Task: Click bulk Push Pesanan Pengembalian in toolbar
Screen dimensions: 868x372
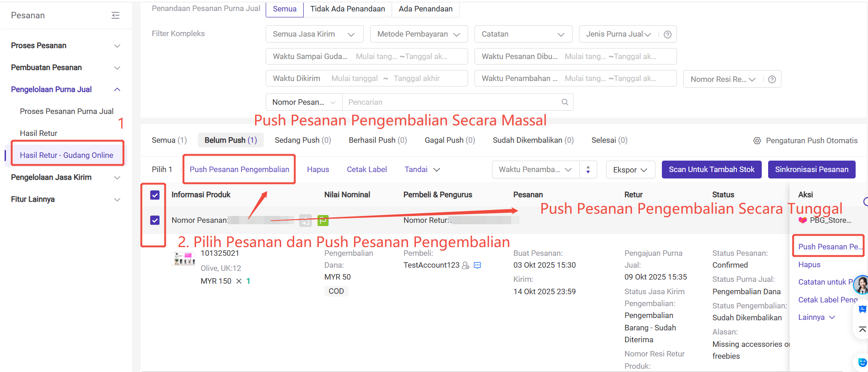Action: coord(240,169)
